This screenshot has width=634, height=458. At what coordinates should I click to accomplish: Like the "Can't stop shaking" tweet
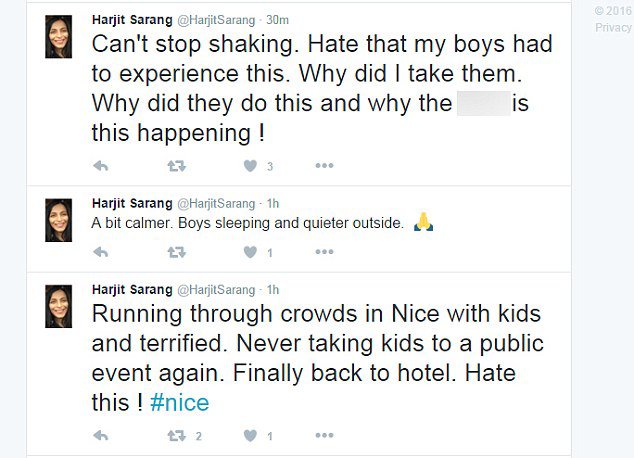(x=249, y=165)
